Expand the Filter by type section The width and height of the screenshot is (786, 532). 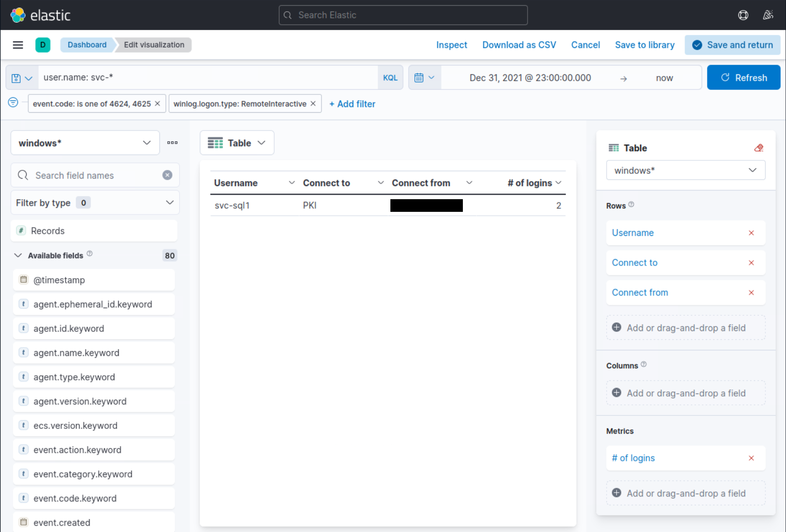(169, 202)
